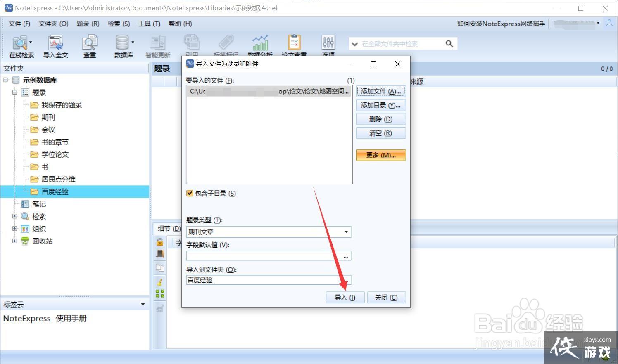Viewport: 618px width, 364px height.
Task: Open the 期刊 folder
Action: click(x=48, y=117)
